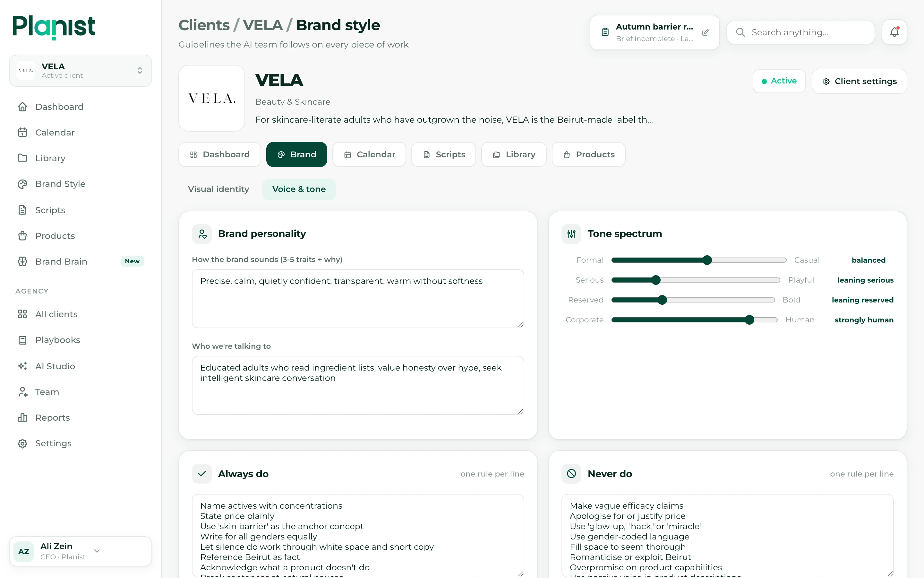
Task: Click the AI Studio sparkle icon
Action: [x=22, y=366]
